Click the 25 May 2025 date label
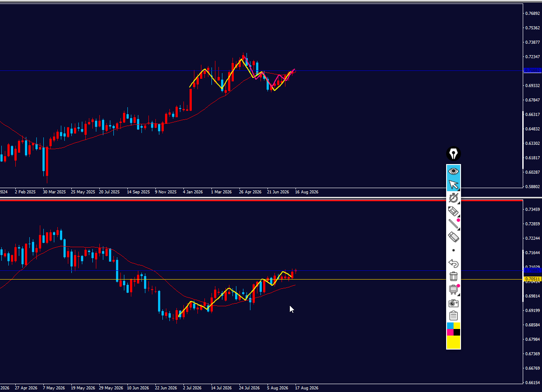This screenshot has width=542, height=392. pyautogui.click(x=83, y=192)
